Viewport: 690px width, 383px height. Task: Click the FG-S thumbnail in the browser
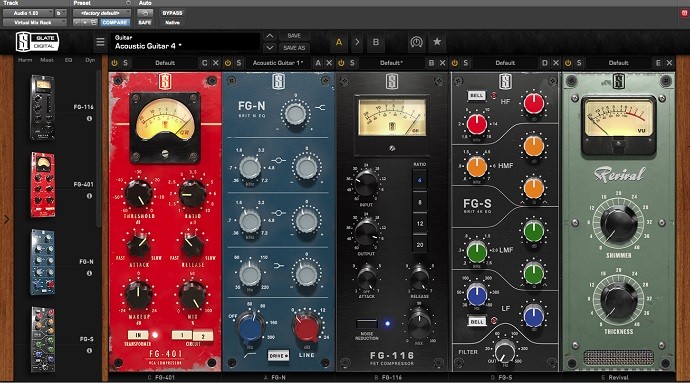43,339
